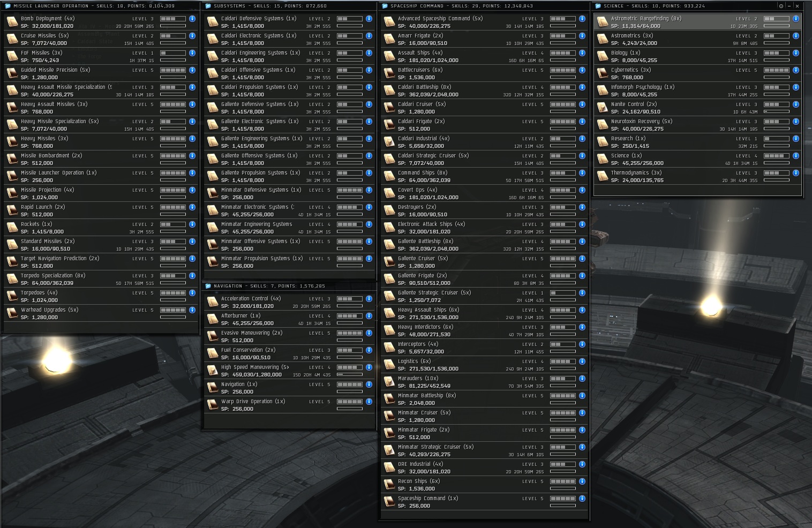Open info for Warhead Upgrades skill
Image resolution: width=812 pixels, height=528 pixels.
pyautogui.click(x=192, y=310)
